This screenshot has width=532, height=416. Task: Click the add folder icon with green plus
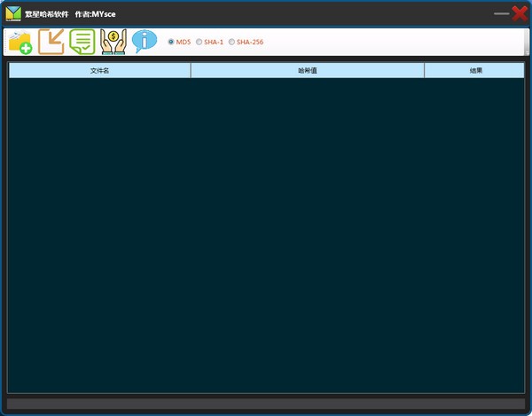click(x=20, y=42)
